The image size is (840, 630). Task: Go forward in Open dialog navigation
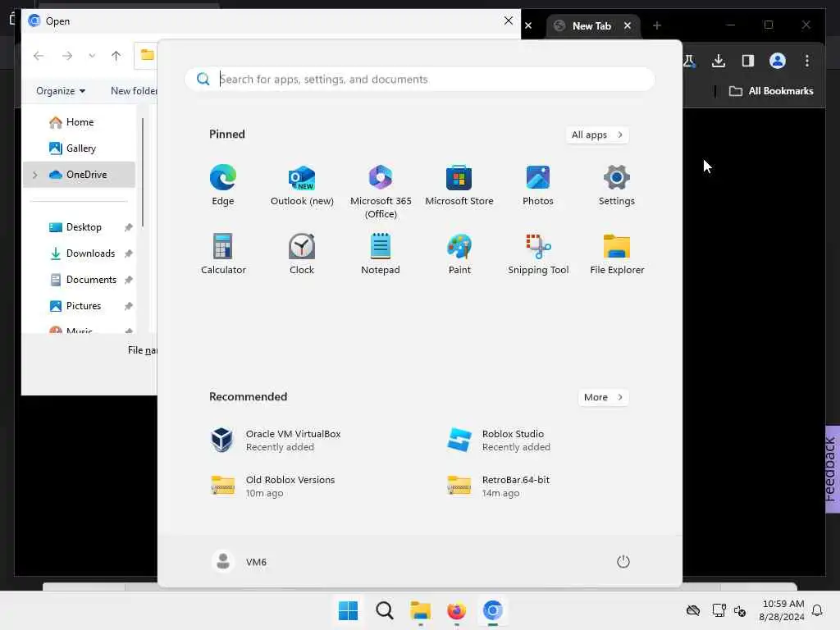tap(67, 56)
